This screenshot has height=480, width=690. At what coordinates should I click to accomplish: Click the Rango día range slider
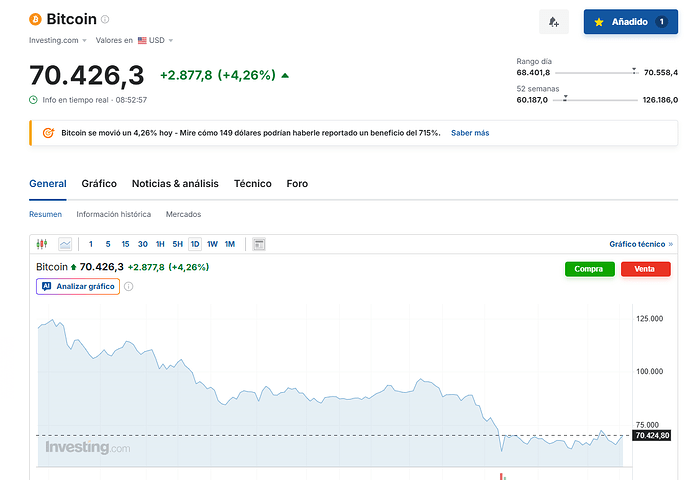click(597, 73)
